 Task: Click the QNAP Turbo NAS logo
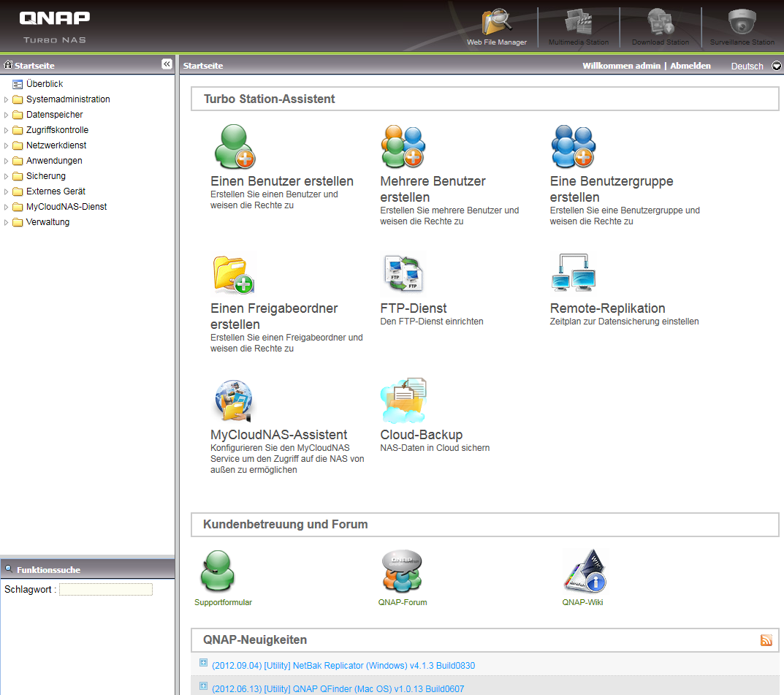click(55, 27)
